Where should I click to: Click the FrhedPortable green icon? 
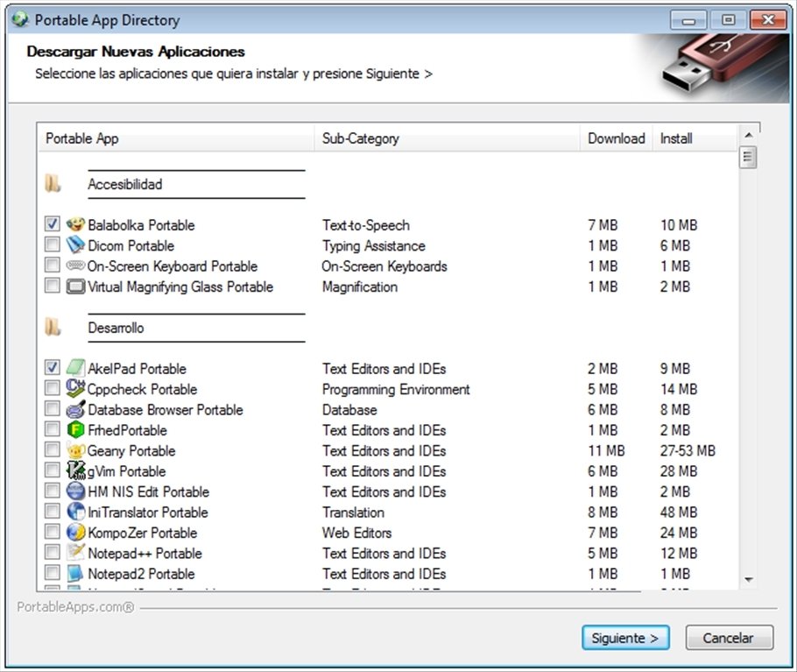(x=75, y=429)
